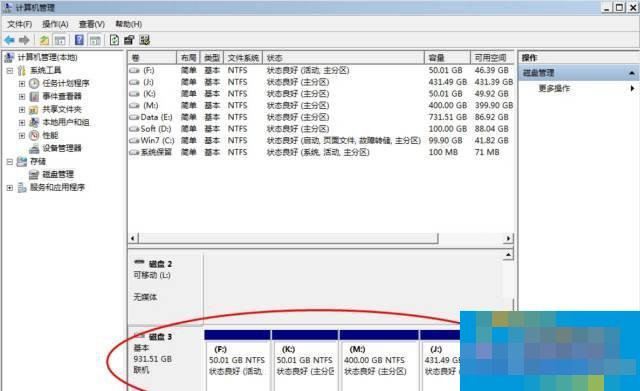
Task: Open the 操作(A) menu
Action: (55, 24)
